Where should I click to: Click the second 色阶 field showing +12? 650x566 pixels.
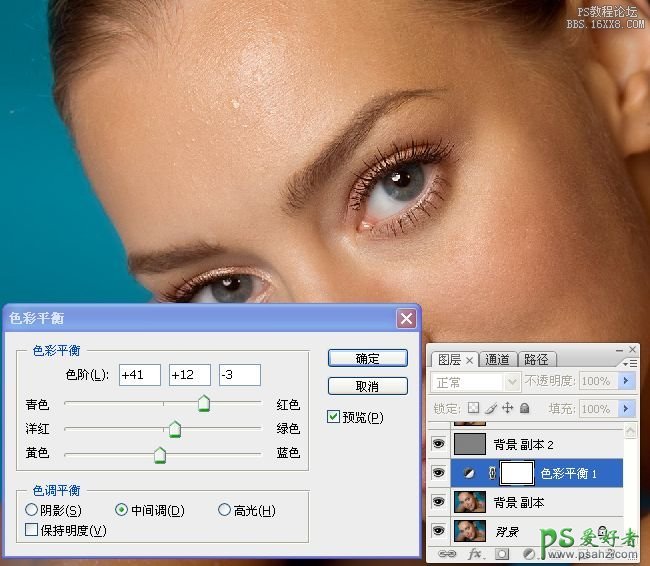[x=190, y=375]
